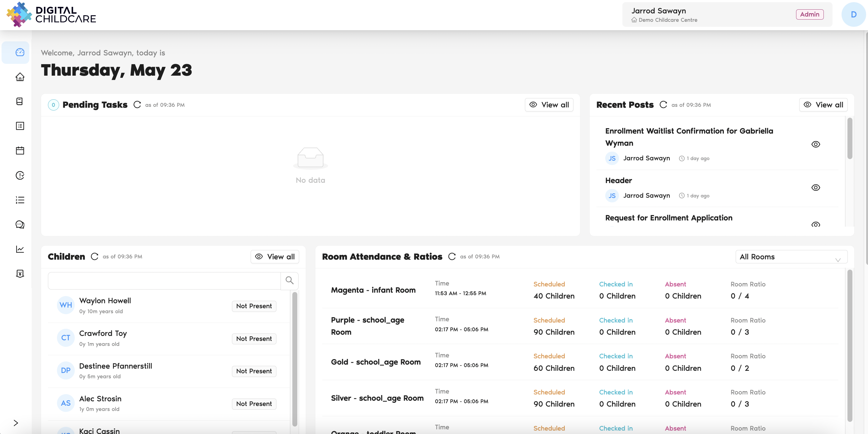View the Enrollment Waitlist Confirmation post eye icon

[x=815, y=144]
